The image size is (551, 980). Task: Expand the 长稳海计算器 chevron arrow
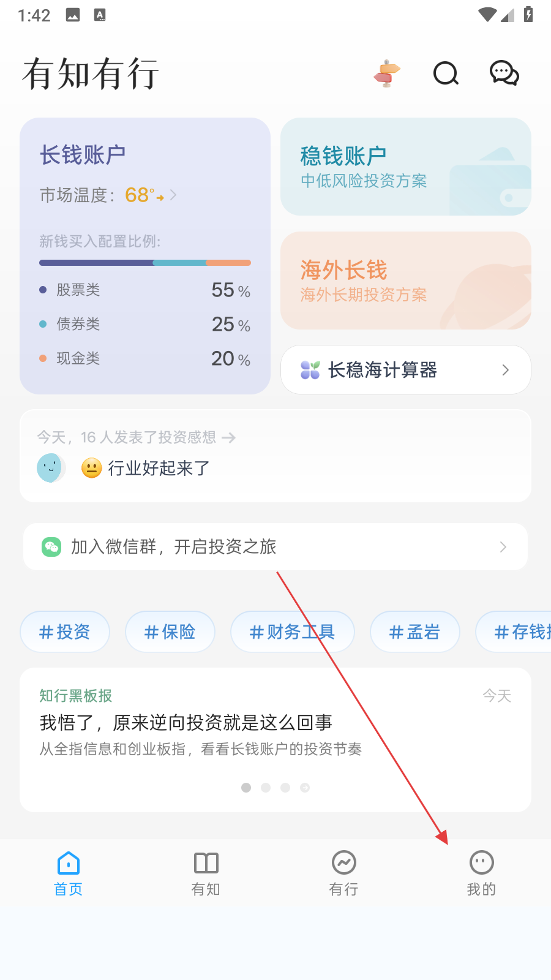[506, 370]
